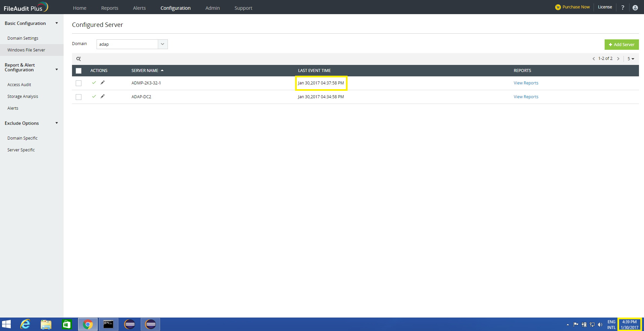Open the Windows Store taskbar icon
Image resolution: width=644 pixels, height=331 pixels.
(x=67, y=324)
